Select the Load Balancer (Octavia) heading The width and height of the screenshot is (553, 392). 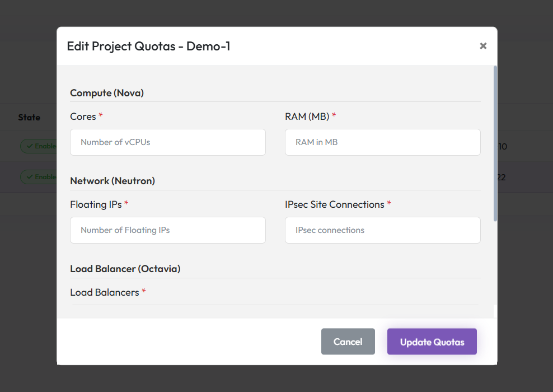point(125,269)
